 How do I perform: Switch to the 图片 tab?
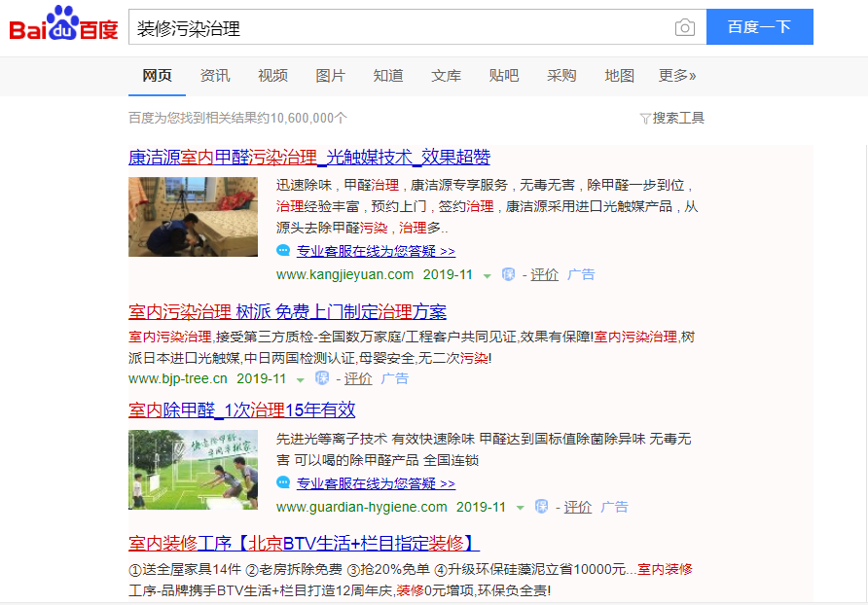pos(331,75)
